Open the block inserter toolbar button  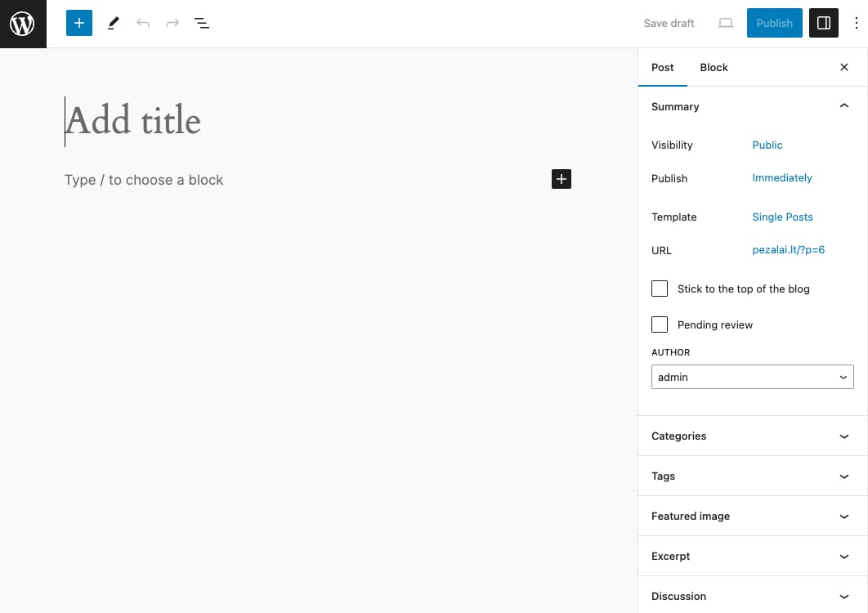78,23
